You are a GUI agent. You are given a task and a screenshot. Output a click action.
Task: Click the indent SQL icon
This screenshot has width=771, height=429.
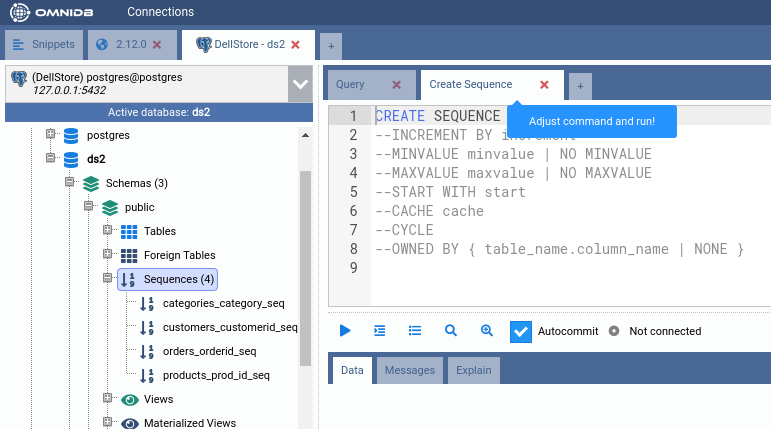point(380,331)
